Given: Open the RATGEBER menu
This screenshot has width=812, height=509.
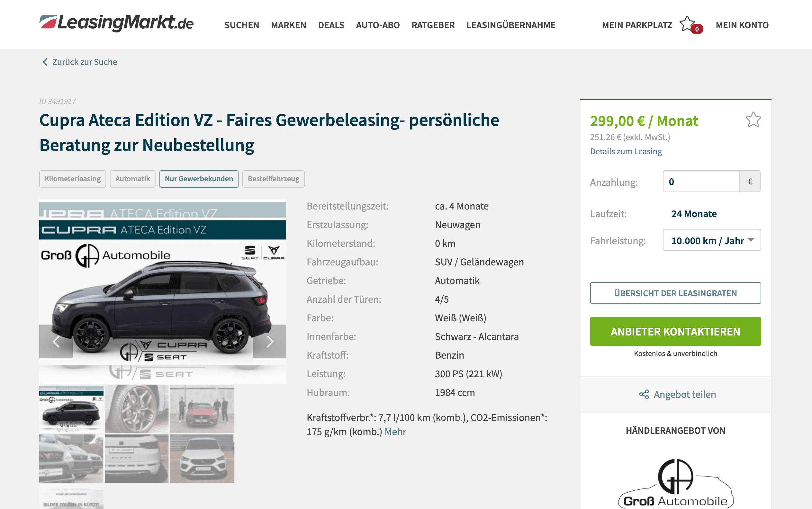Looking at the screenshot, I should click(x=433, y=25).
